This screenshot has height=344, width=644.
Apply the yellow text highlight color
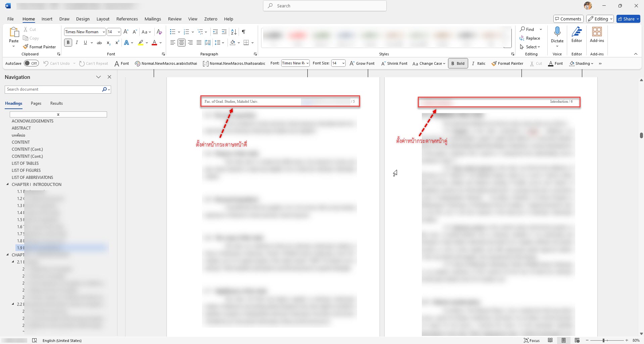point(141,43)
